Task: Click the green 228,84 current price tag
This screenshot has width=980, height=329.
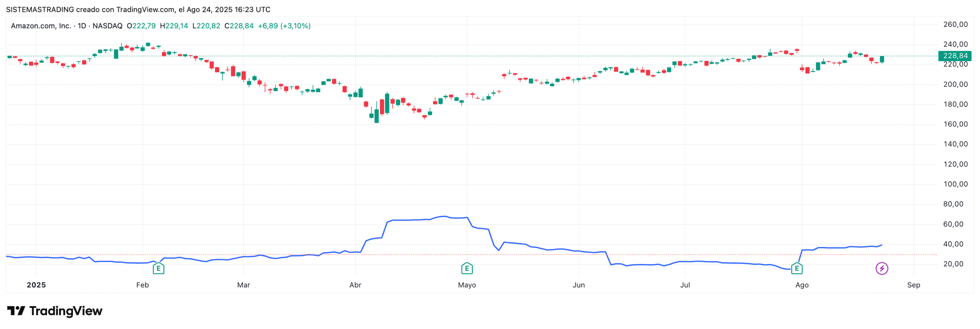Action: 954,56
